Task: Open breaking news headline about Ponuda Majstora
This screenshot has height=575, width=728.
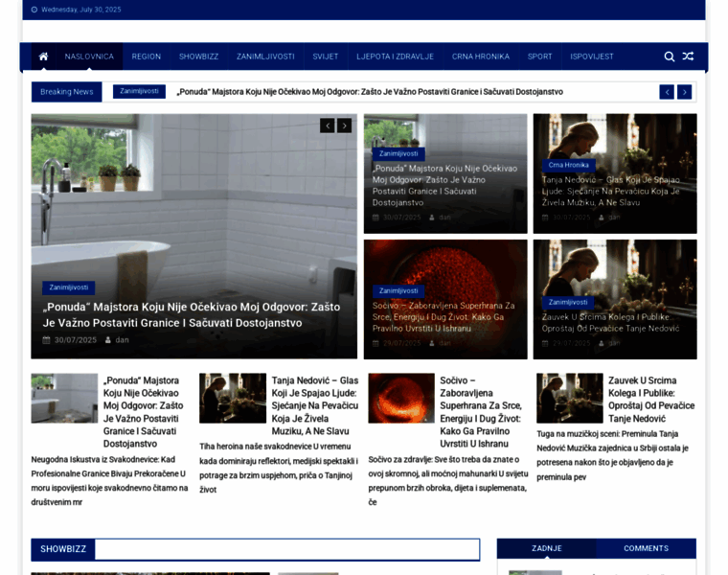Action: (x=370, y=92)
